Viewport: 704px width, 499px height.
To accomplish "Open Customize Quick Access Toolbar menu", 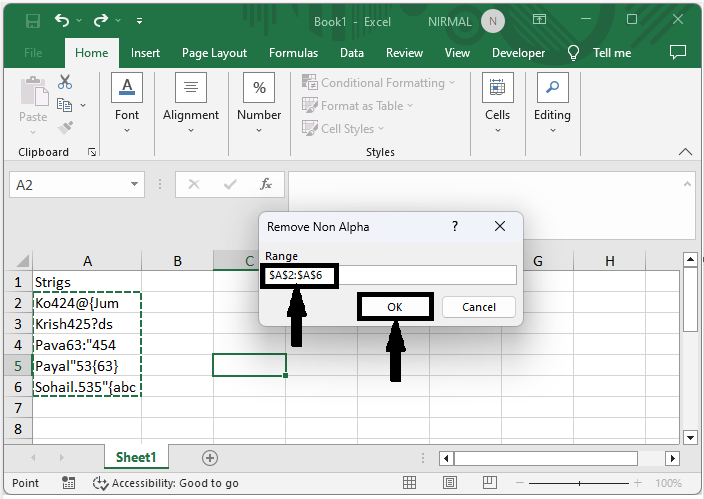I will coord(140,21).
